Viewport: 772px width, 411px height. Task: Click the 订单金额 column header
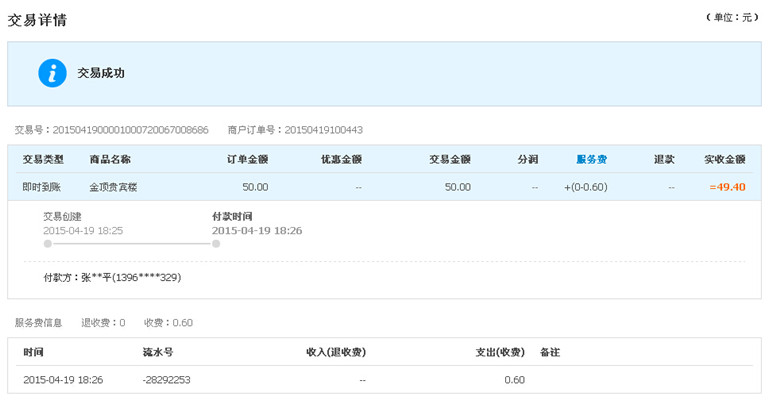247,159
